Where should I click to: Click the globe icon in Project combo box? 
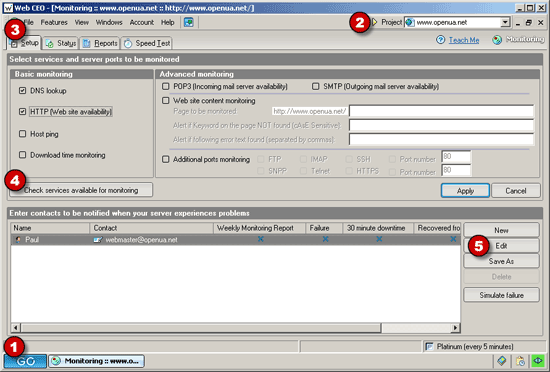tap(410, 22)
